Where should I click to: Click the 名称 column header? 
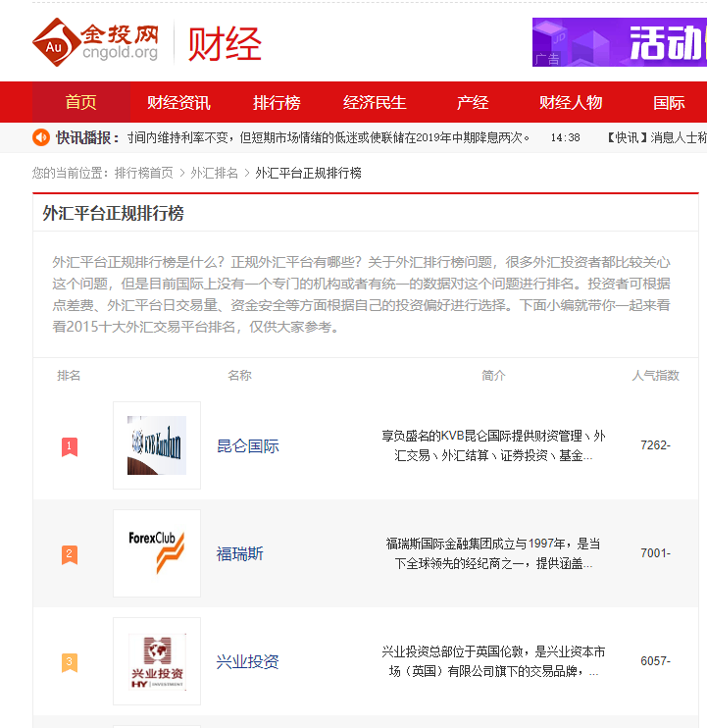239,375
